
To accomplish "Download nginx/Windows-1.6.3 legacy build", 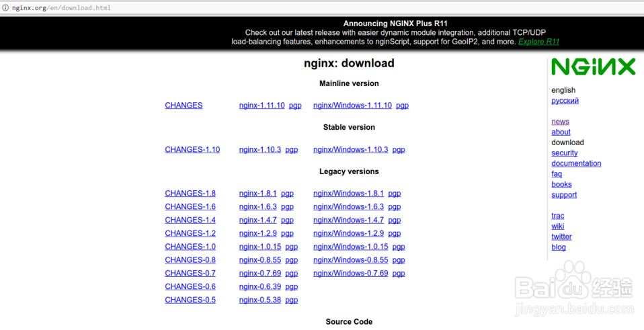I will 348,207.
